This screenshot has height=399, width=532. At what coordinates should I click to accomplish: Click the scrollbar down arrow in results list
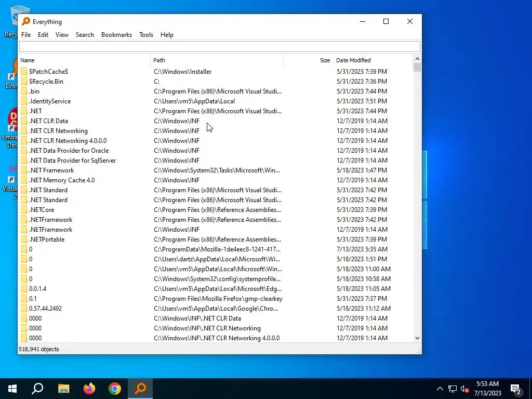[417, 338]
